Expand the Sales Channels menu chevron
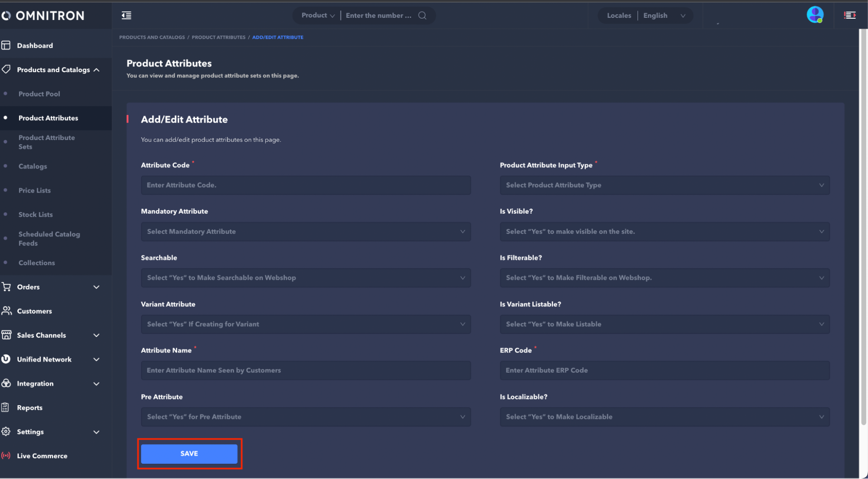The width and height of the screenshot is (868, 479). pos(96,335)
